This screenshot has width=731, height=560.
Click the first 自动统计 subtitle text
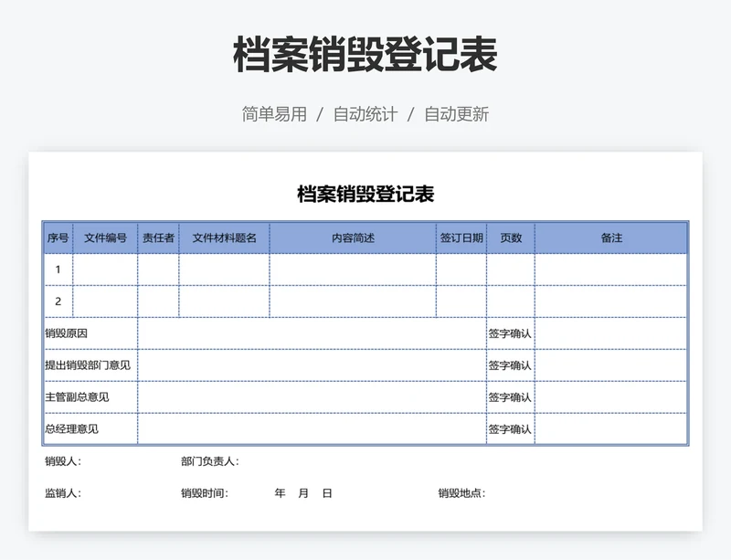click(x=365, y=114)
